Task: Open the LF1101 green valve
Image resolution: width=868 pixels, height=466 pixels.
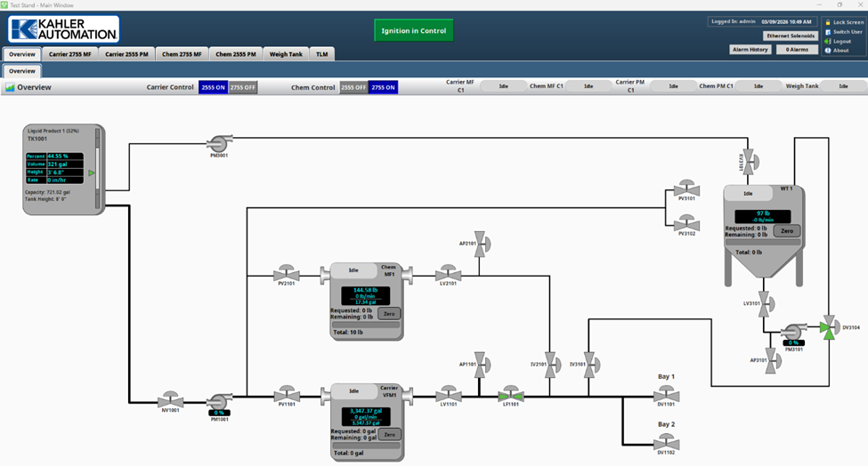Action: [511, 394]
